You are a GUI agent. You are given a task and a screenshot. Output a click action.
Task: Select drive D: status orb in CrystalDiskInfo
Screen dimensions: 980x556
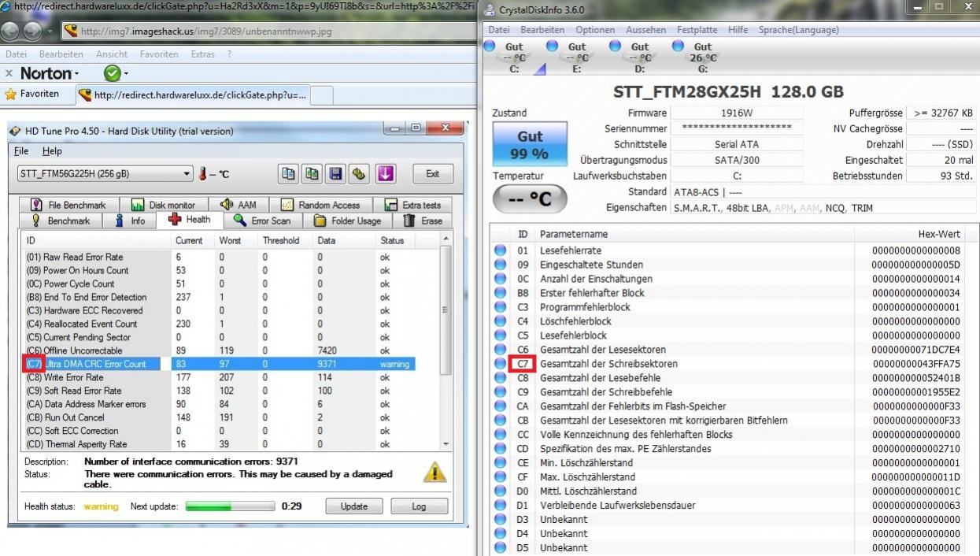pos(615,46)
